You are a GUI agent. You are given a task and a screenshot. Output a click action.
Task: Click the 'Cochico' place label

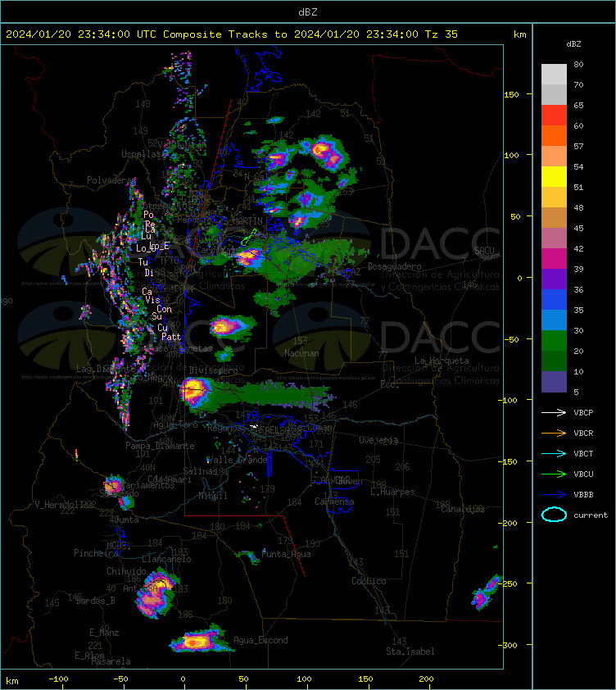pyautogui.click(x=369, y=581)
